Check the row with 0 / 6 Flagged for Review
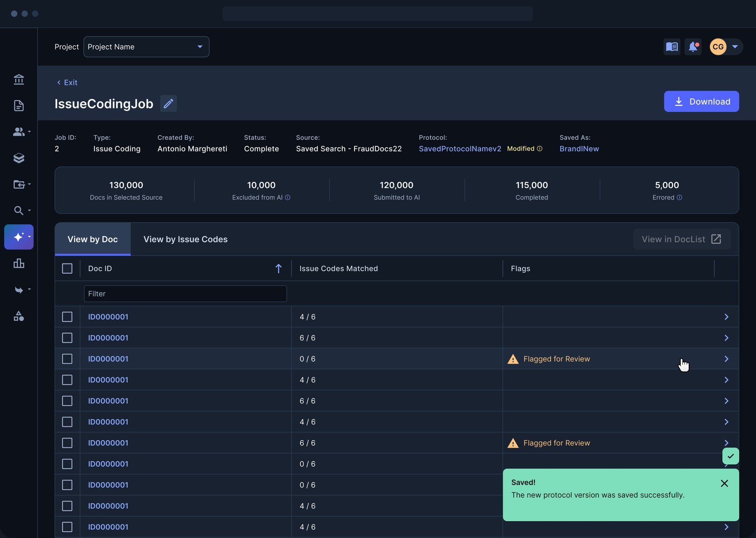Viewport: 756px width, 538px height. click(x=67, y=359)
